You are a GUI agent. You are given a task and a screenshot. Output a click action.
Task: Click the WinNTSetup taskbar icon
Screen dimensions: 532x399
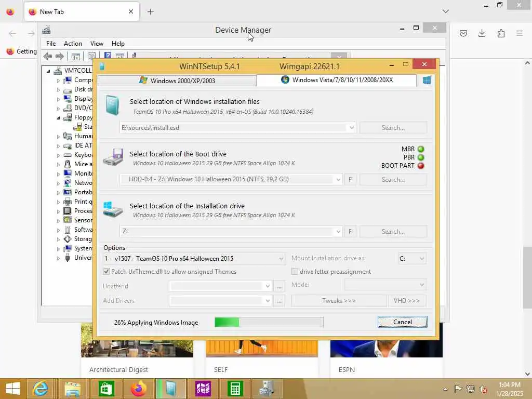click(x=171, y=389)
